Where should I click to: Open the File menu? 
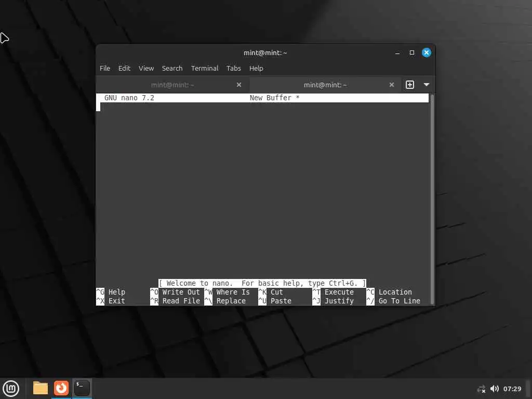105,68
